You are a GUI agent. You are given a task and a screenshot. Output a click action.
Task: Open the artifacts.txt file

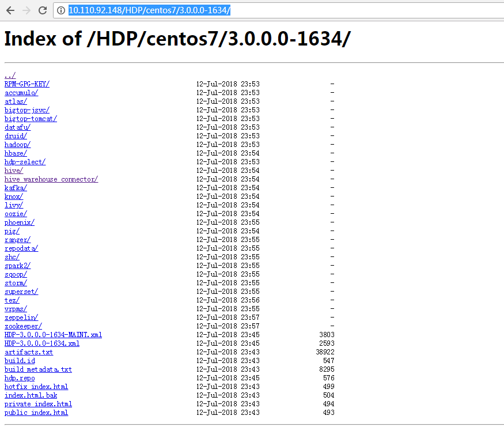click(x=29, y=353)
